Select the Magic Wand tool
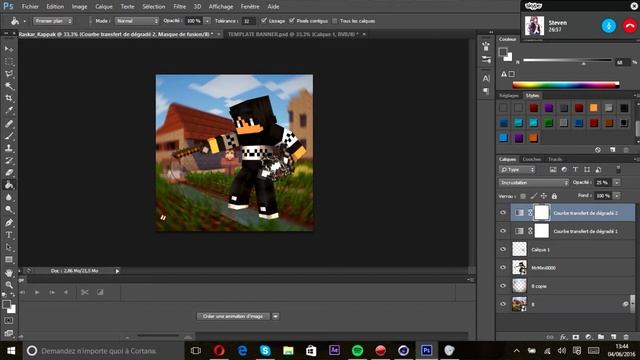Viewport: 640px width, 360px height. tap(9, 86)
